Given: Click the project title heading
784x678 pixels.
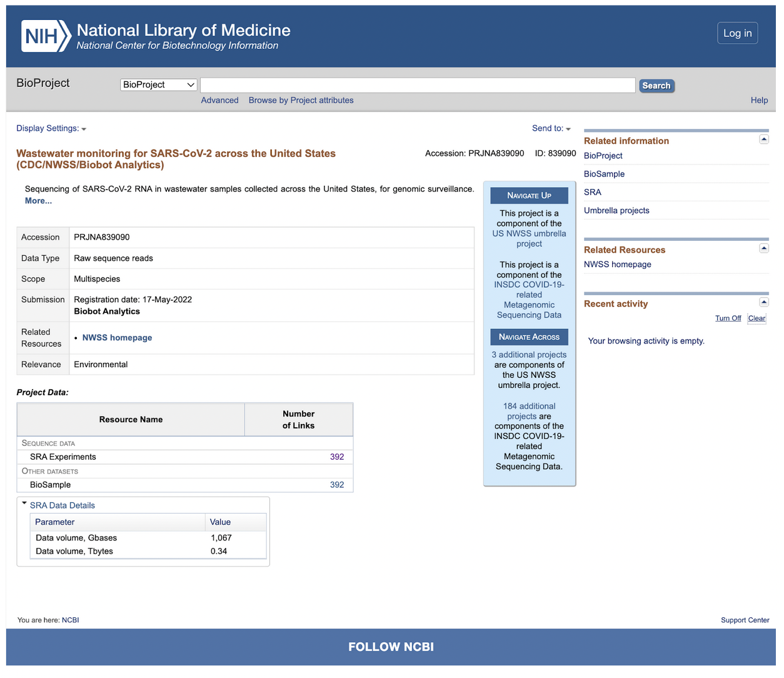Looking at the screenshot, I should click(176, 159).
